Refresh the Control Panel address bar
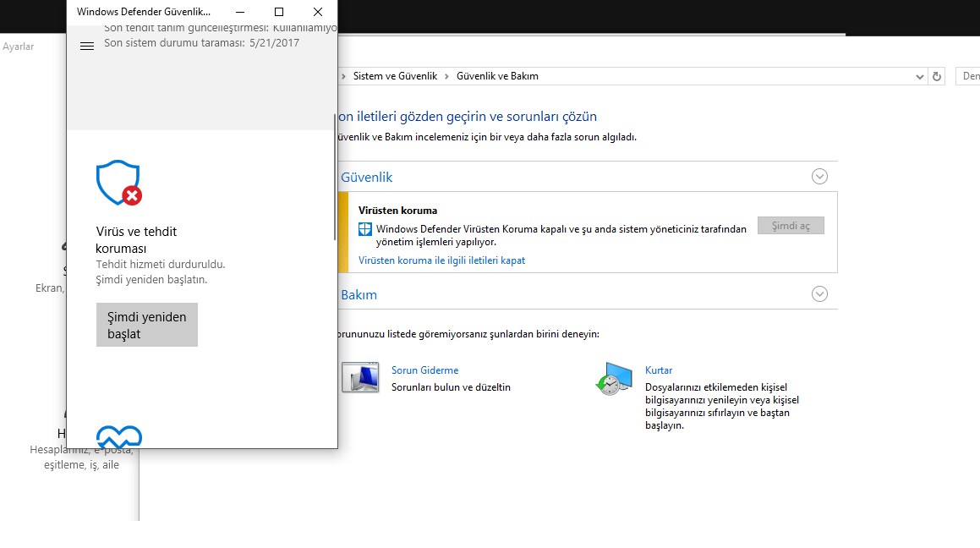 click(936, 76)
